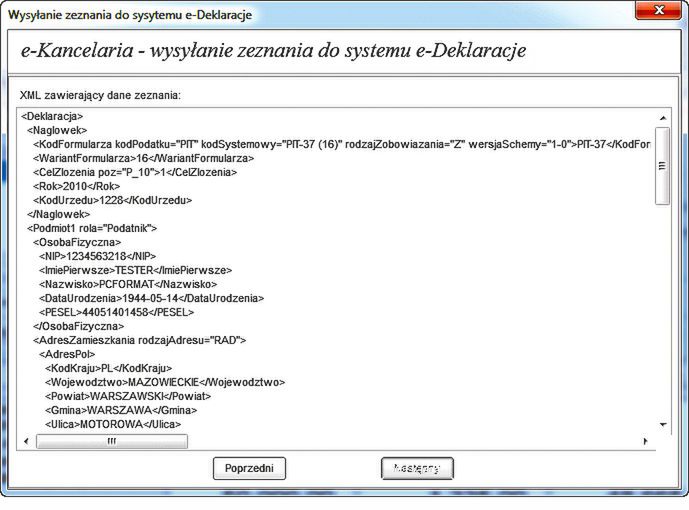This screenshot has height=510, width=689.
Task: Click the DataUrodzenia 1944-05-14 line
Action: (152, 298)
